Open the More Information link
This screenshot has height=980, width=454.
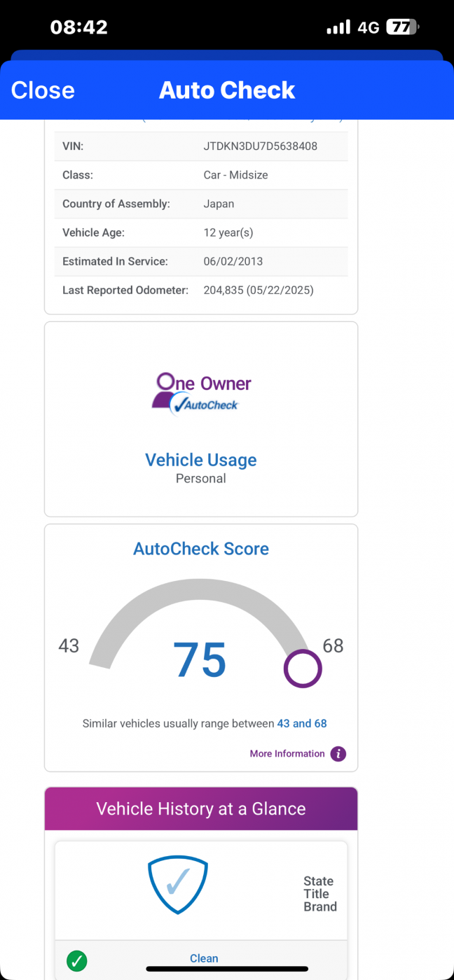pos(287,754)
